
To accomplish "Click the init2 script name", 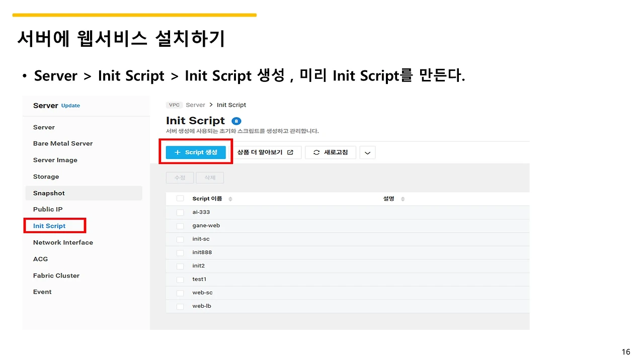I will (x=198, y=265).
